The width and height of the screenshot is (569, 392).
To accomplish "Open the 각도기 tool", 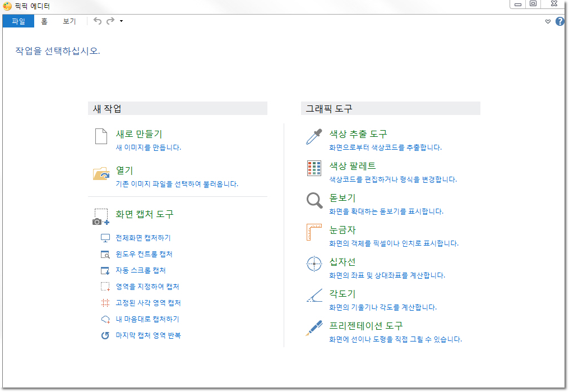I will coord(342,294).
